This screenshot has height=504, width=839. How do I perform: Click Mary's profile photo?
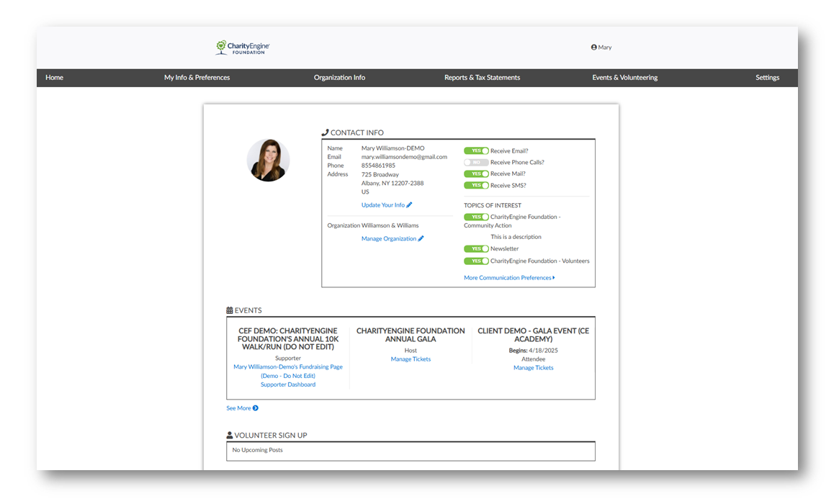(268, 160)
